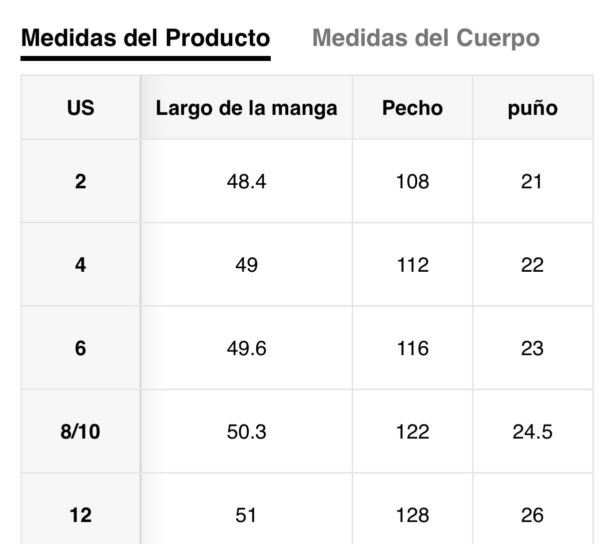Click the Largo de la manga header
Viewport: 600px width, 544px height.
[x=246, y=108]
